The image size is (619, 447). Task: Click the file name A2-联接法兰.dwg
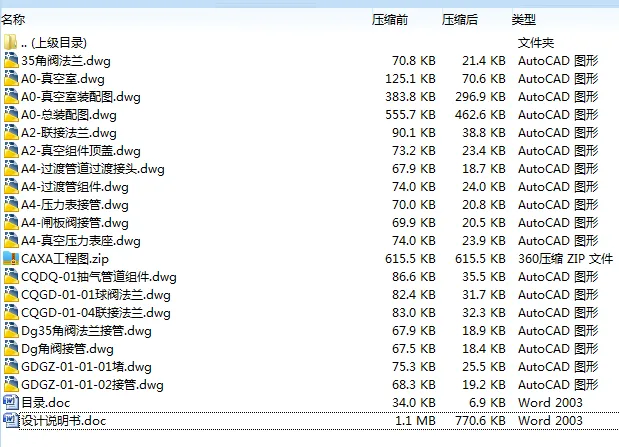click(x=69, y=133)
